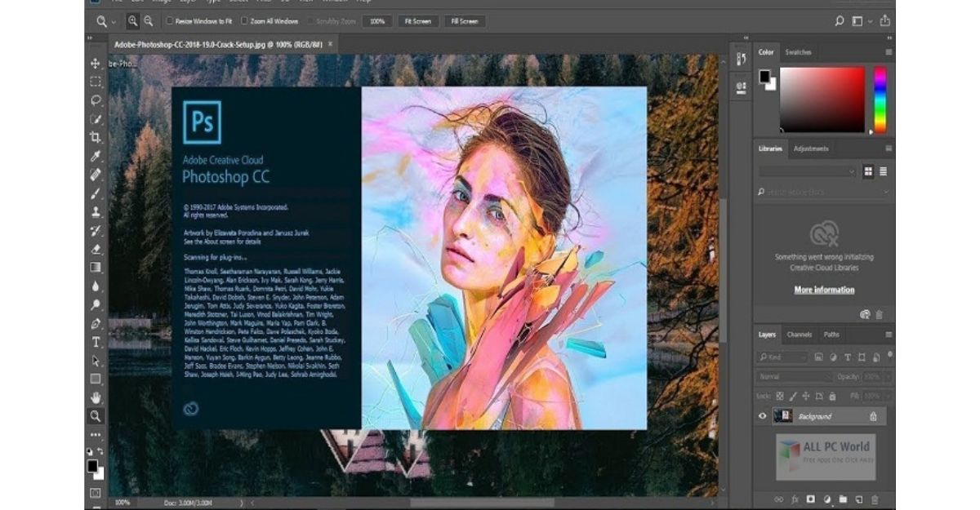980x510 pixels.
Task: Open the Opacity value dropdown
Action: (889, 377)
